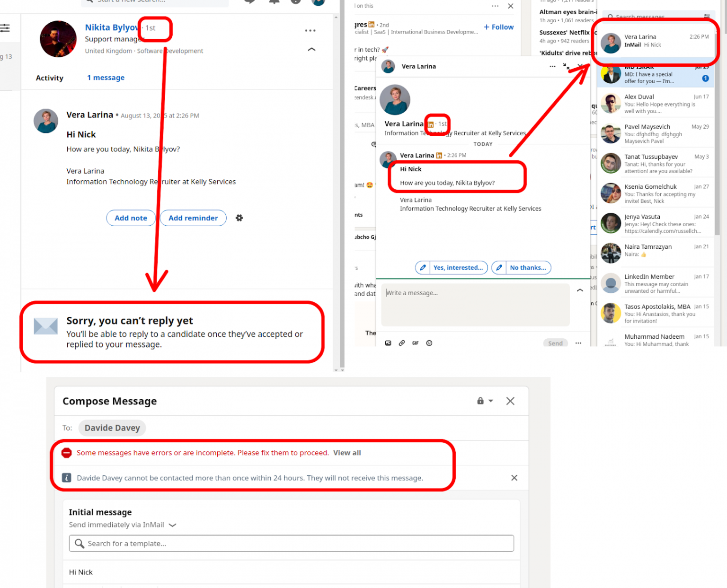Collapse Nikita Bylyov's activity section chevron
The width and height of the screenshot is (727, 588).
point(311,49)
